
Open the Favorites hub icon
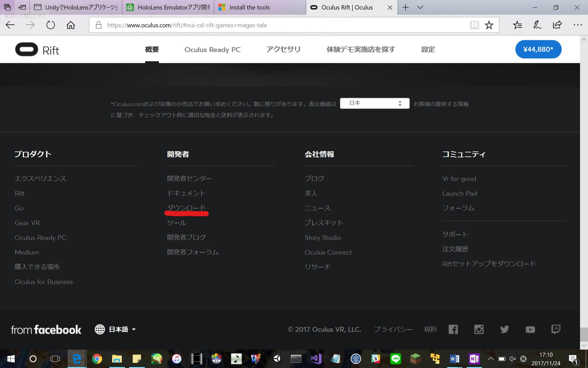(x=517, y=25)
